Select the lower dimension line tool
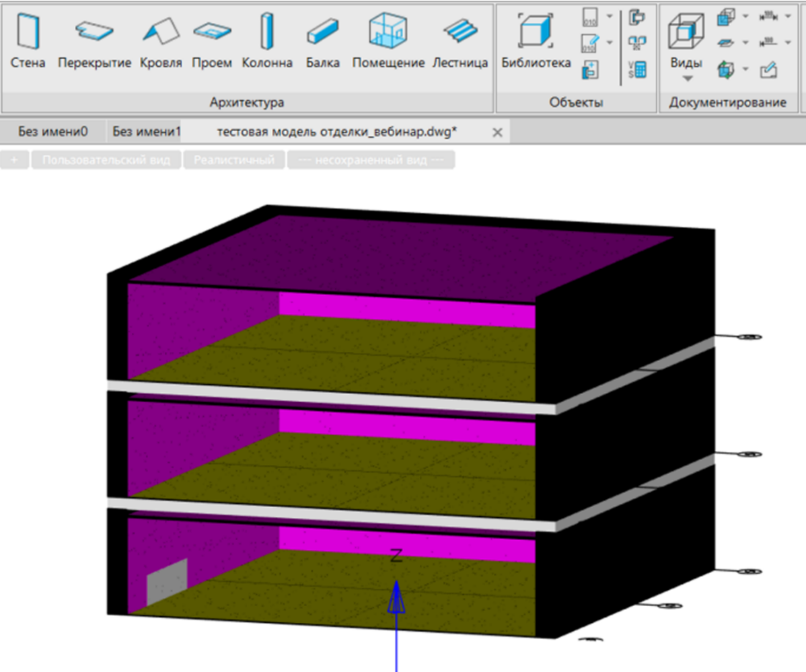Viewport: 806px width, 672px height. (768, 42)
